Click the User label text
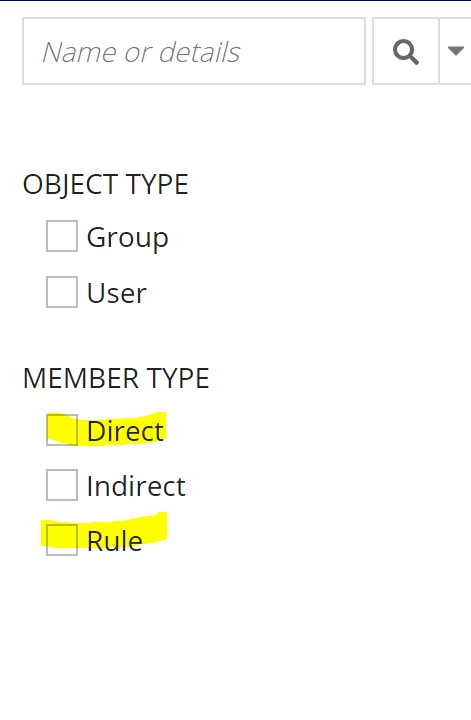The image size is (471, 720). click(x=117, y=293)
